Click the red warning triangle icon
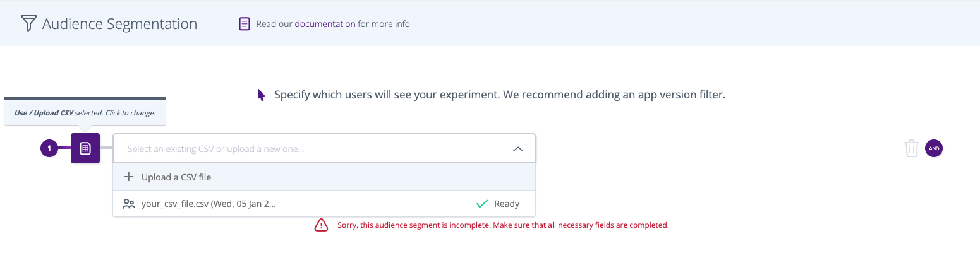Image resolution: width=980 pixels, height=270 pixels. (321, 225)
